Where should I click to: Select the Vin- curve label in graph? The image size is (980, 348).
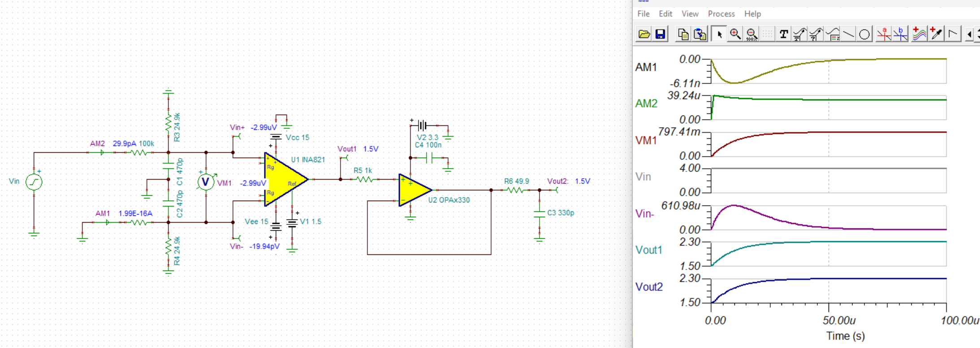tap(645, 214)
